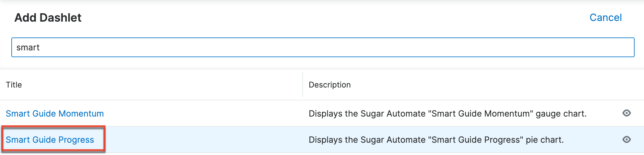Click the Title column header

14,85
